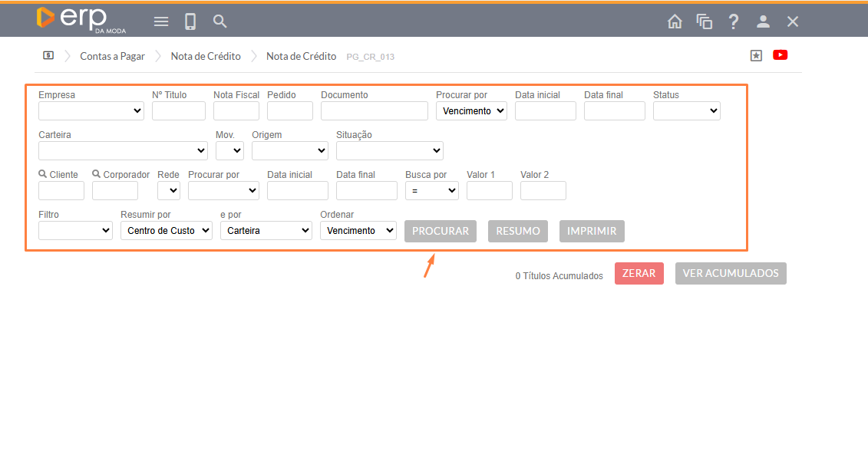Click the VER ACUMULADOS button

731,274
